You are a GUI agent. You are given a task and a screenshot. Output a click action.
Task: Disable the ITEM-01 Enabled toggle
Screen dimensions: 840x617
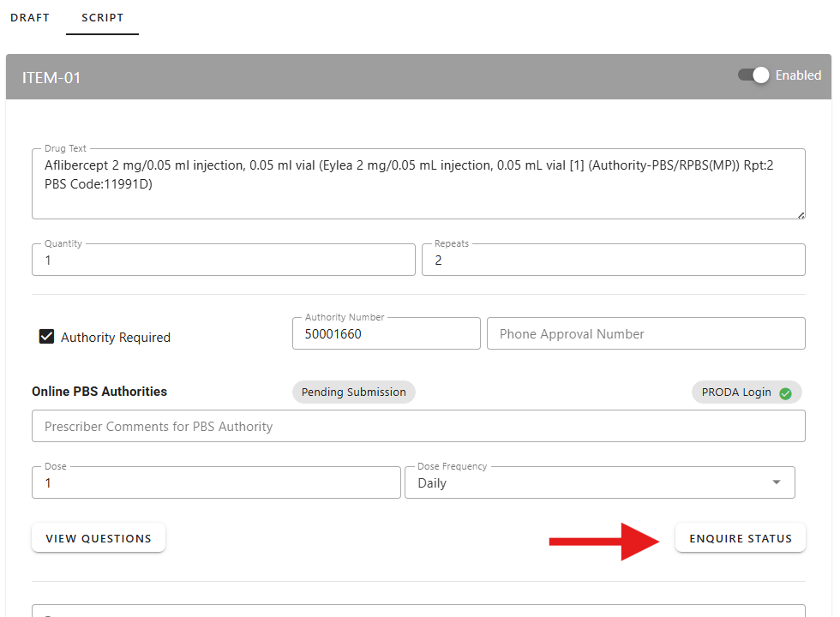tap(754, 75)
